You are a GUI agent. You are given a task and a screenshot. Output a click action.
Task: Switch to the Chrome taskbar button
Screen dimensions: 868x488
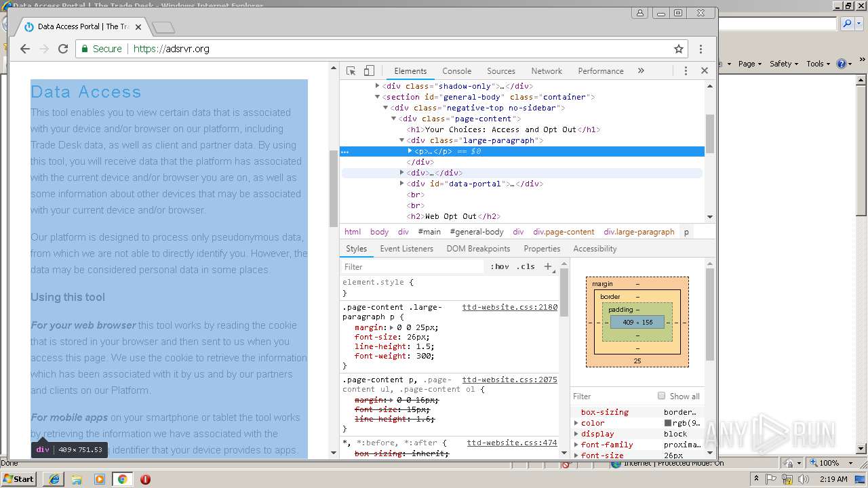coord(122,479)
